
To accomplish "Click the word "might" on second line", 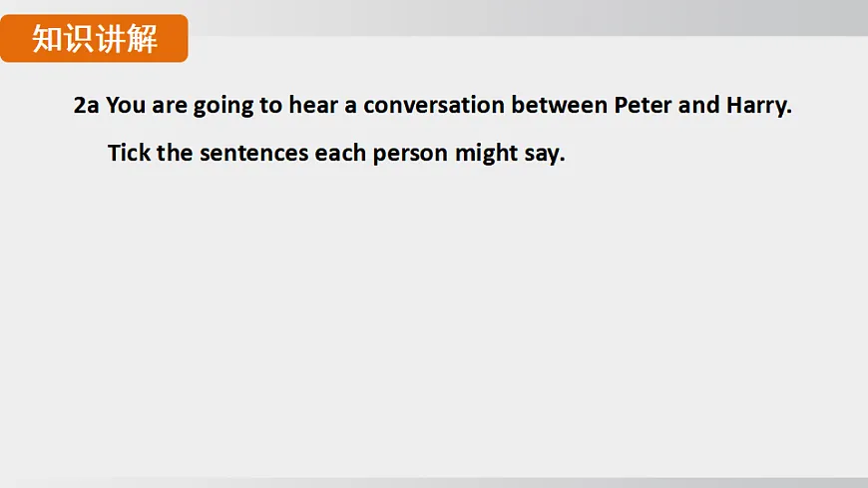I will 485,155.
